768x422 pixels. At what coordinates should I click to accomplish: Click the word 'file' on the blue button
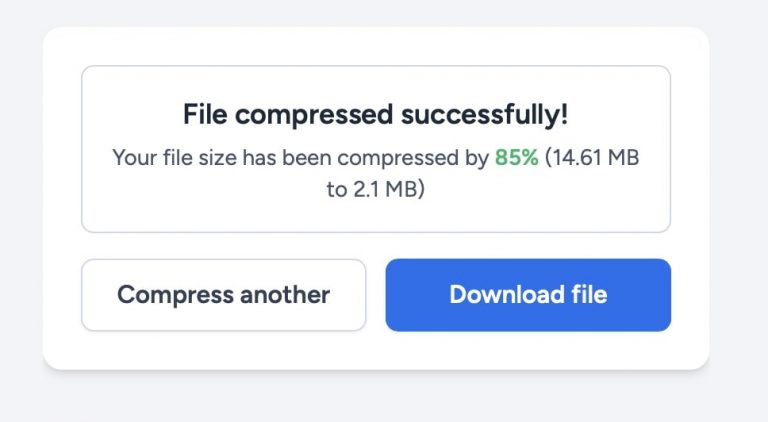pos(589,295)
